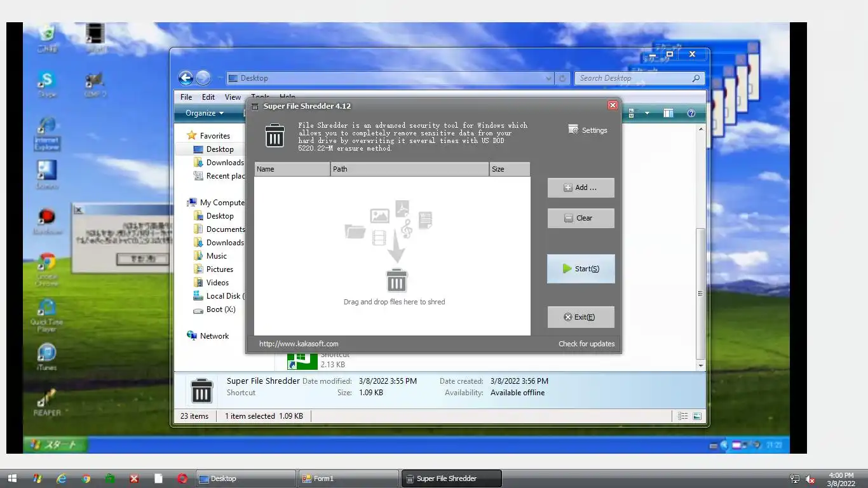Open the view options dropdown arrow
The image size is (868, 488).
point(647,113)
